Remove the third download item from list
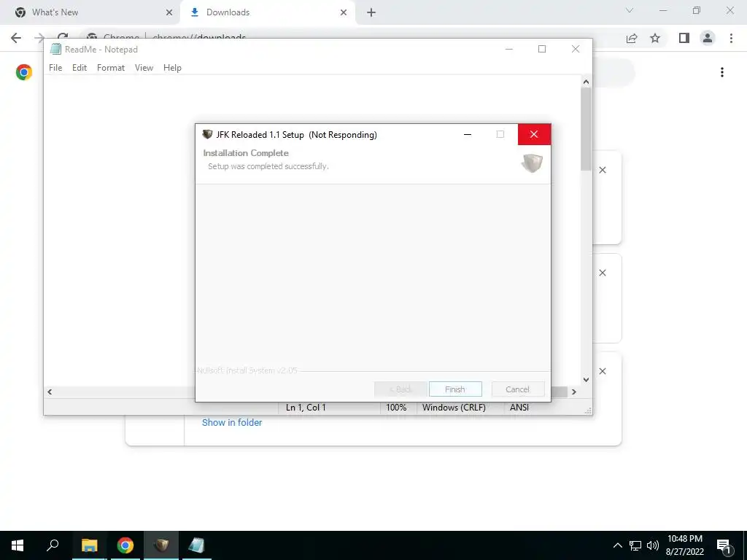Viewport: 747px width, 560px height. tap(603, 371)
